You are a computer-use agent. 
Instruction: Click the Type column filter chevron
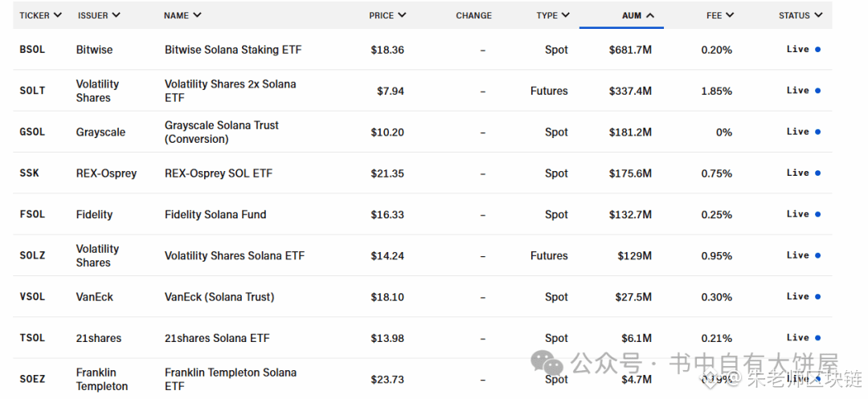point(566,15)
